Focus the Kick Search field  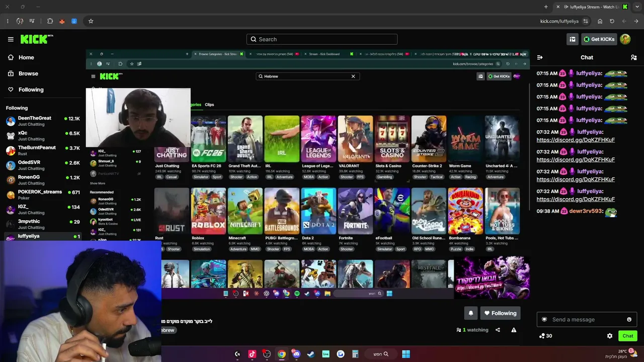click(322, 39)
